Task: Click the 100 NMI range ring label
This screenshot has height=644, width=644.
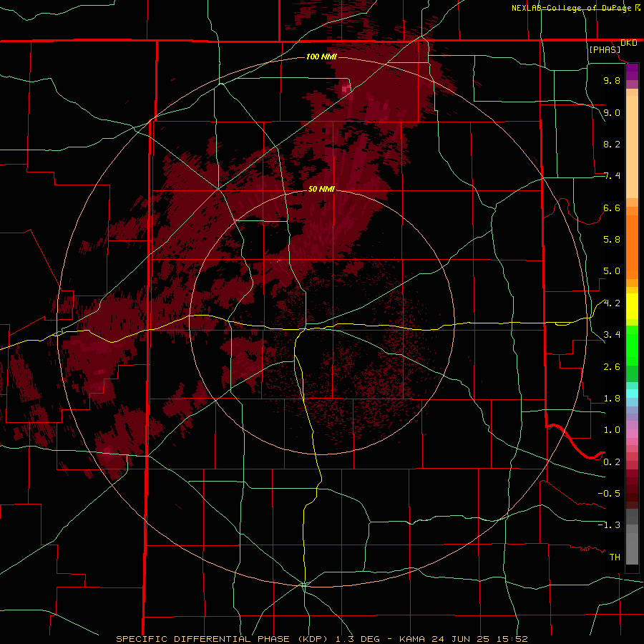Action: point(321,57)
